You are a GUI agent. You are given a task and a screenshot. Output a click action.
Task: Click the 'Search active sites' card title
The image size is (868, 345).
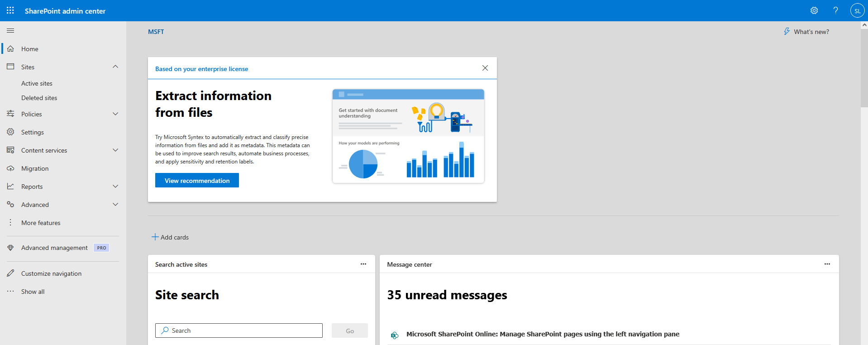coord(181,264)
